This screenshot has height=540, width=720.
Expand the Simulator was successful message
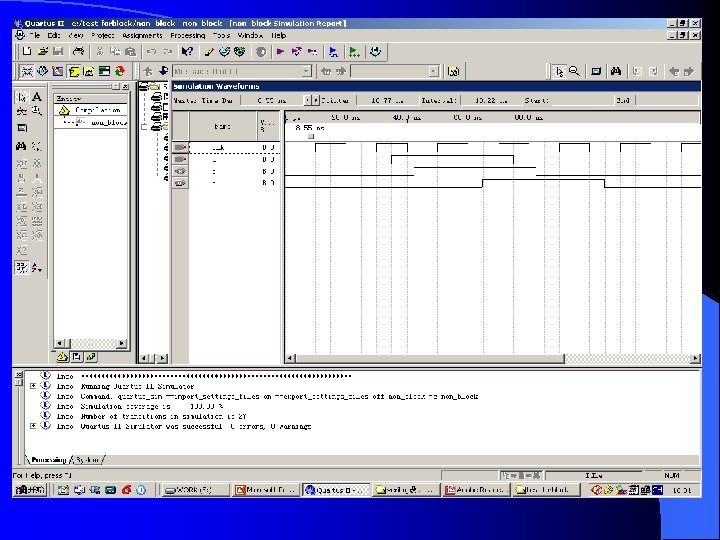[x=33, y=426]
